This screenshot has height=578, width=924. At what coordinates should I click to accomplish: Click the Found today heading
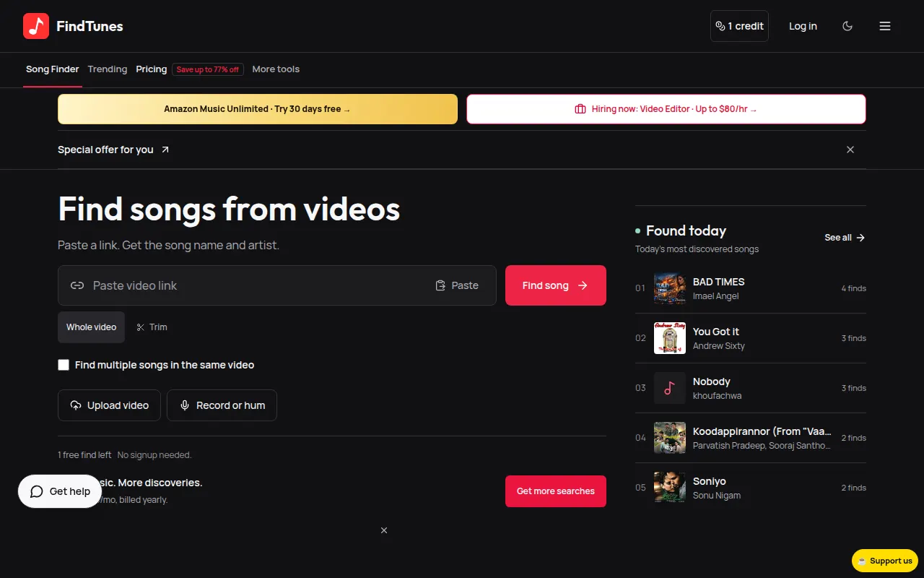[x=686, y=231]
